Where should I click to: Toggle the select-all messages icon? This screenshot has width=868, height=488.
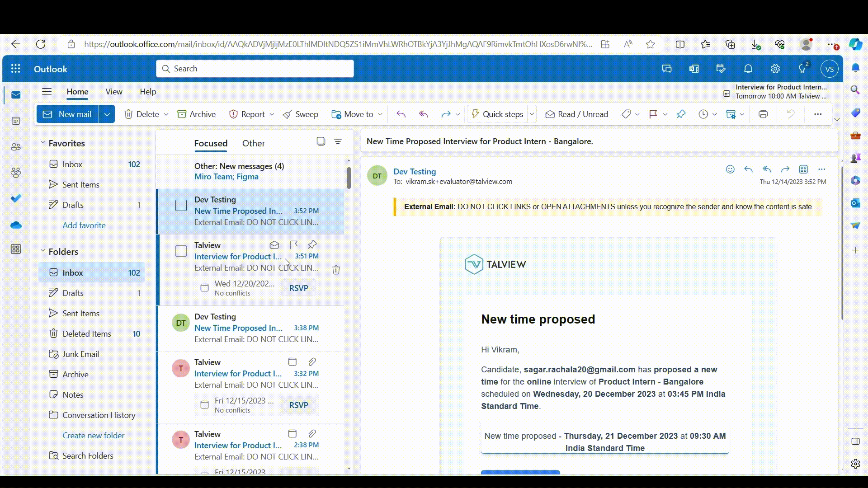(x=321, y=141)
